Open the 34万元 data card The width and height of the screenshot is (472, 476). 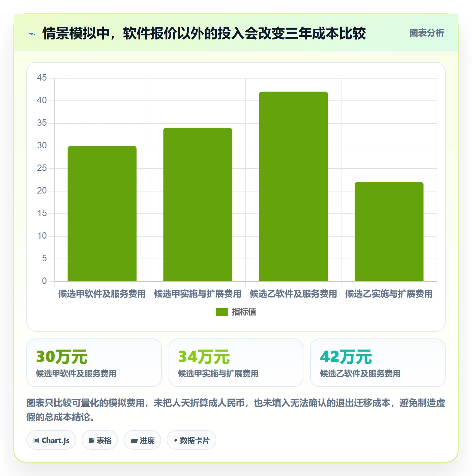click(236, 363)
